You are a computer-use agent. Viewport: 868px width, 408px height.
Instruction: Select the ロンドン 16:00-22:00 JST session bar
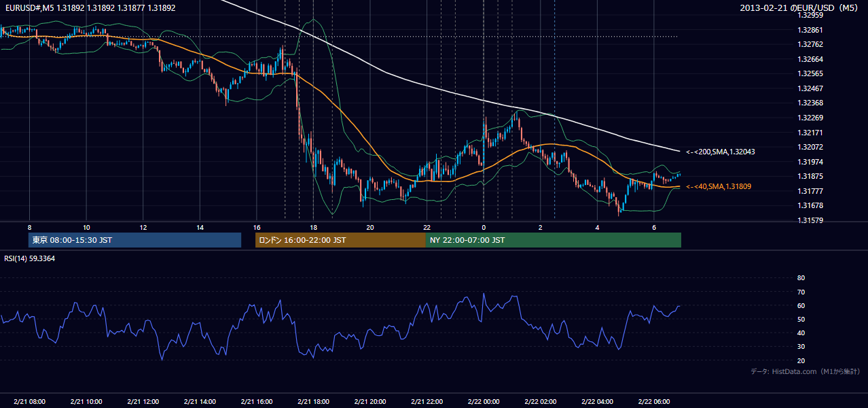pyautogui.click(x=340, y=240)
